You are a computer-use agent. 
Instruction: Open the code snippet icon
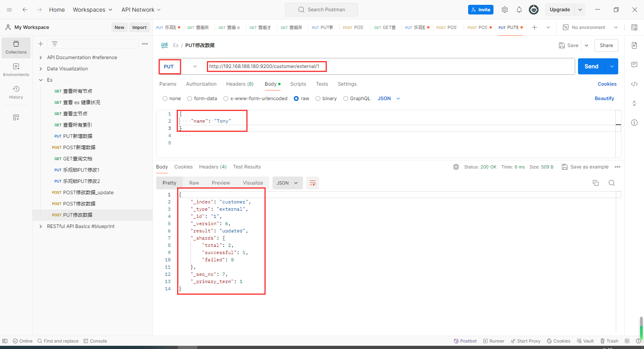coord(634,84)
